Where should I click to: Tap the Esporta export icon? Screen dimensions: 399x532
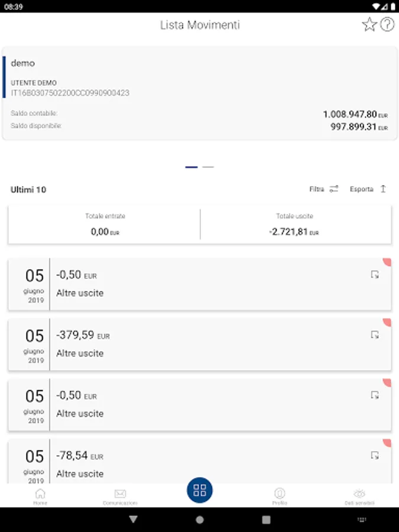click(x=383, y=189)
